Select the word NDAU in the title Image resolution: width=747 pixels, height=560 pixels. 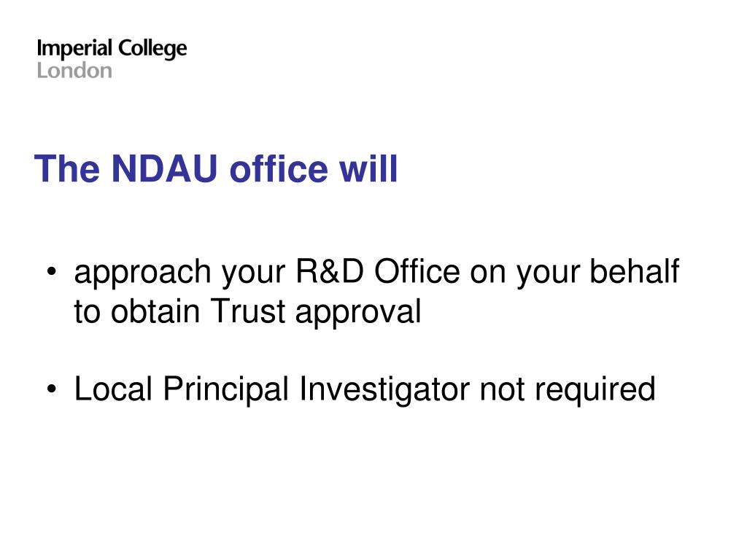(164, 168)
